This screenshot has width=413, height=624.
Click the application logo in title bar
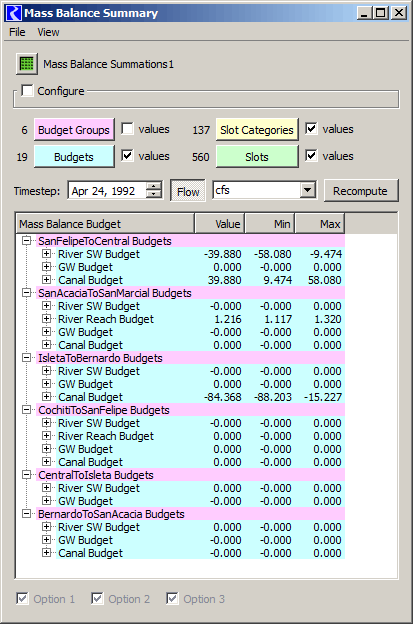tap(14, 13)
